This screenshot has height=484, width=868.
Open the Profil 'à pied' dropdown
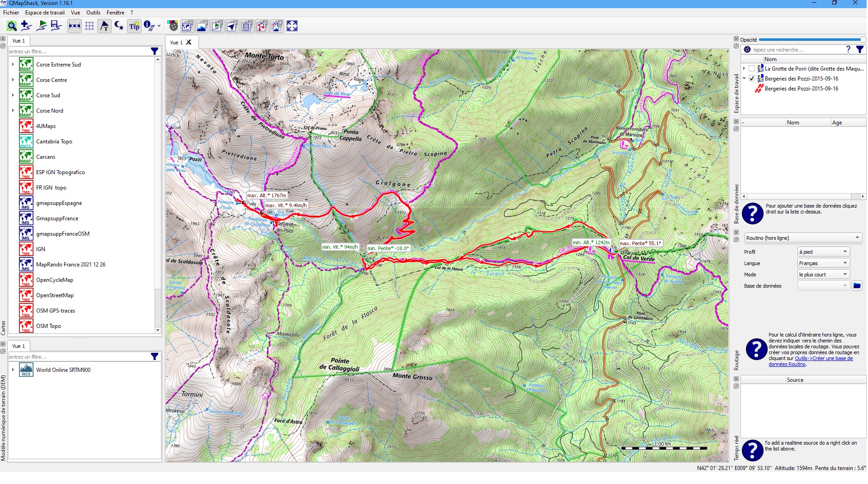click(x=823, y=252)
